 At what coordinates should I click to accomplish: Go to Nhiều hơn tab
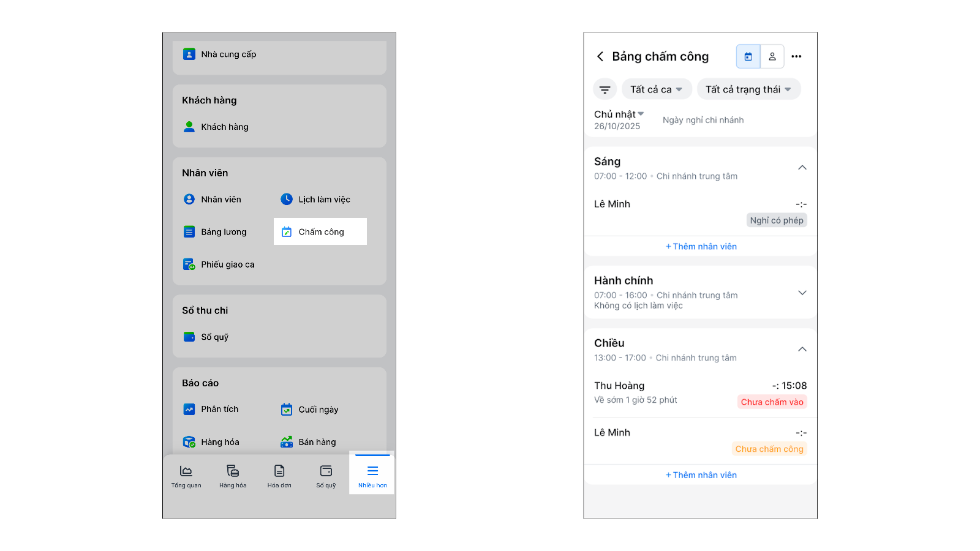(372, 476)
